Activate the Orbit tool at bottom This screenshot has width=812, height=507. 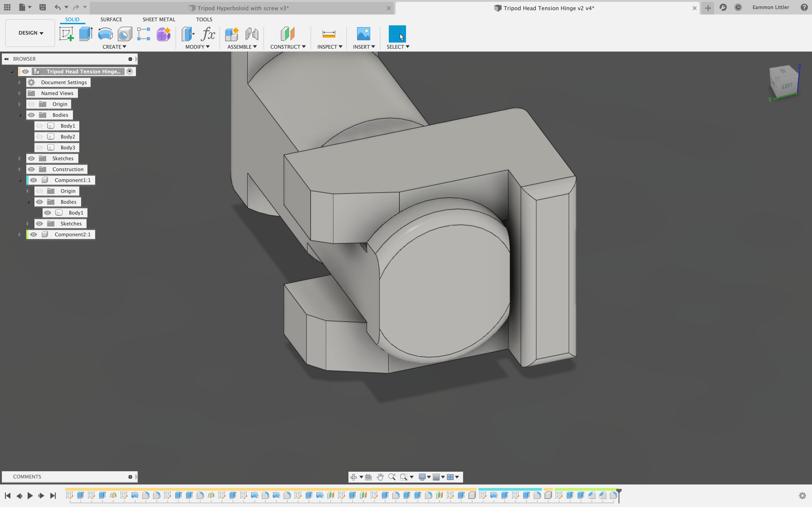(x=354, y=477)
